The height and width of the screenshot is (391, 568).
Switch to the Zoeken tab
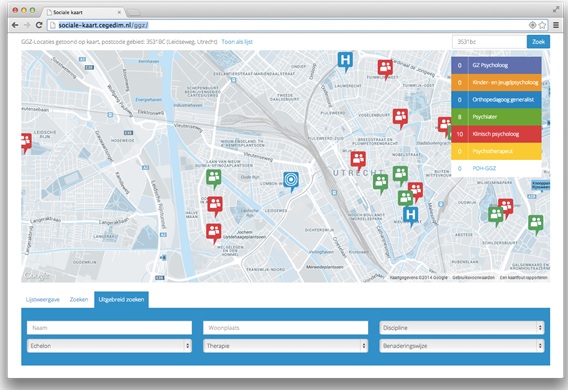point(79,299)
